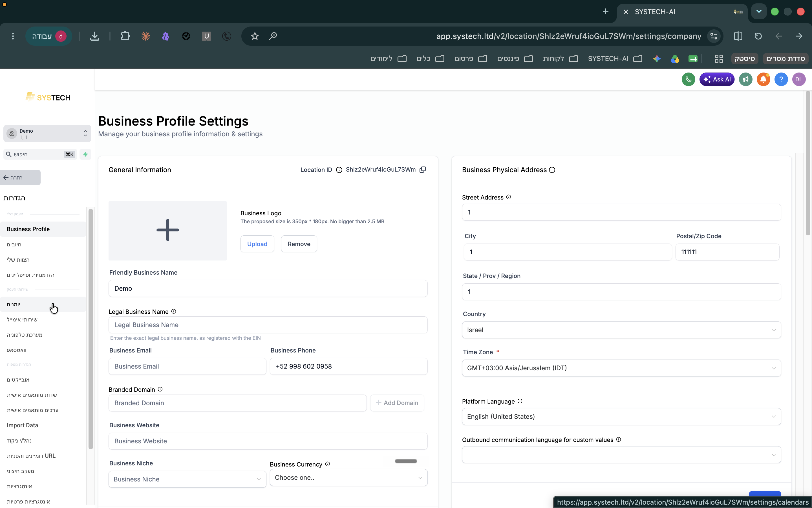
Task: Open a new browser tab
Action: (x=605, y=12)
